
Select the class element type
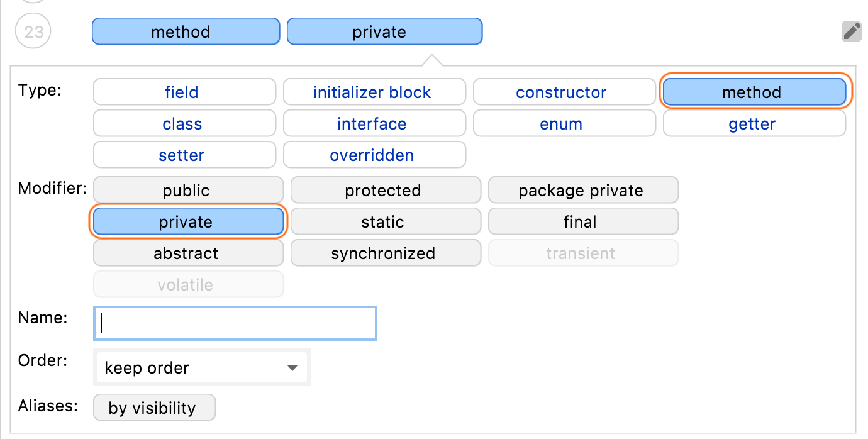tap(184, 123)
